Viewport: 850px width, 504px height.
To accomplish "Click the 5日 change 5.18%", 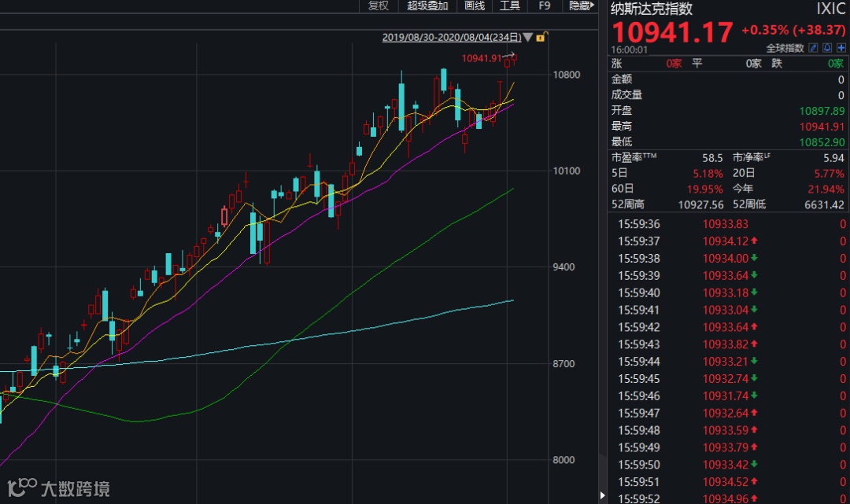I will [708, 173].
